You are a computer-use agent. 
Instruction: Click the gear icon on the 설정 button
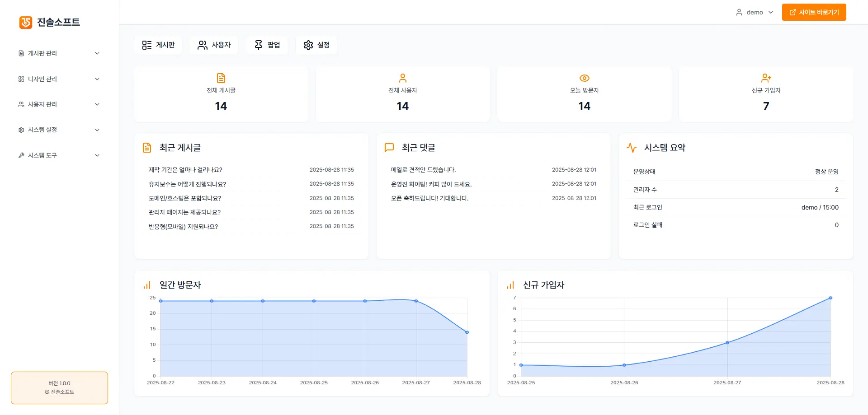(x=308, y=45)
